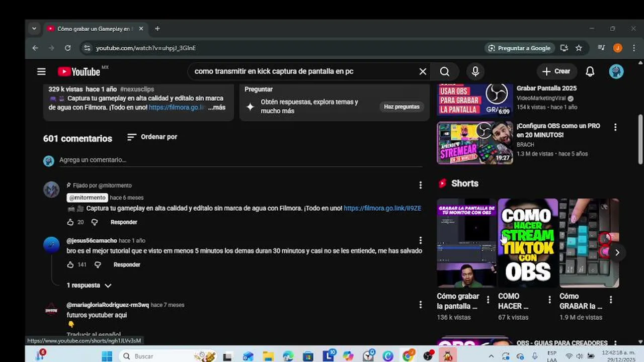Screen dimensions: 644x362
Task: Open options for @jesus56camacho comment
Action: [x=421, y=241]
